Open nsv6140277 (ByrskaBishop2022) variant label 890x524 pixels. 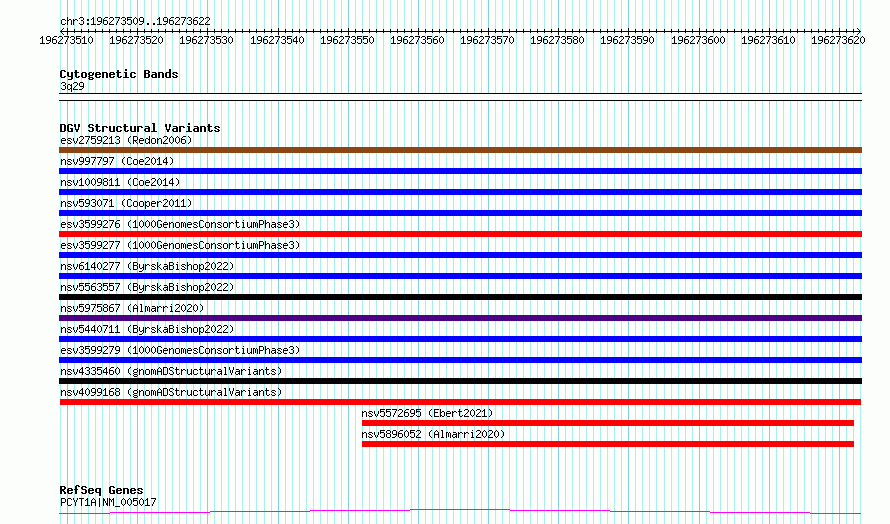click(x=147, y=266)
